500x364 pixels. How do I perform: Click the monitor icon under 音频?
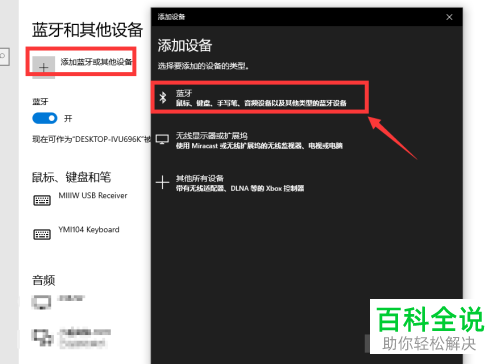(41, 302)
